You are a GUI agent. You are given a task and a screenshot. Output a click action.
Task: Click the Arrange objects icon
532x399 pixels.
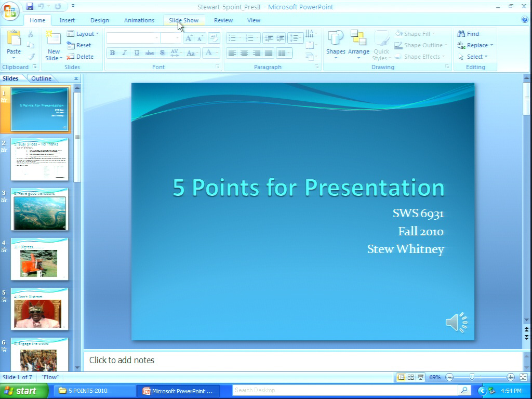tap(358, 37)
